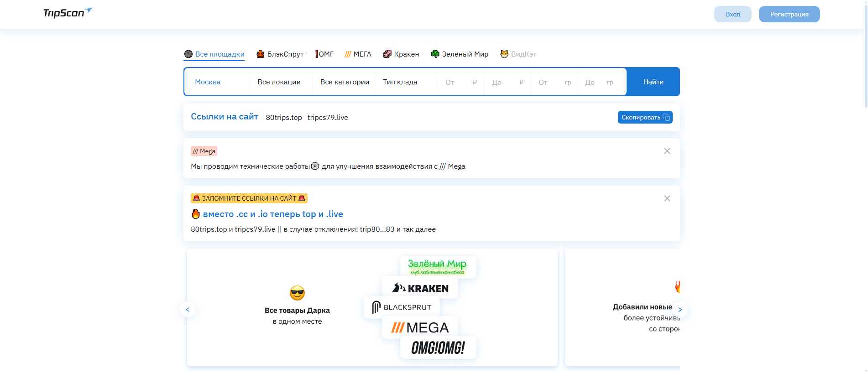868x373 pixels.
Task: Focus the maximum price До ₽ field
Action: (507, 82)
